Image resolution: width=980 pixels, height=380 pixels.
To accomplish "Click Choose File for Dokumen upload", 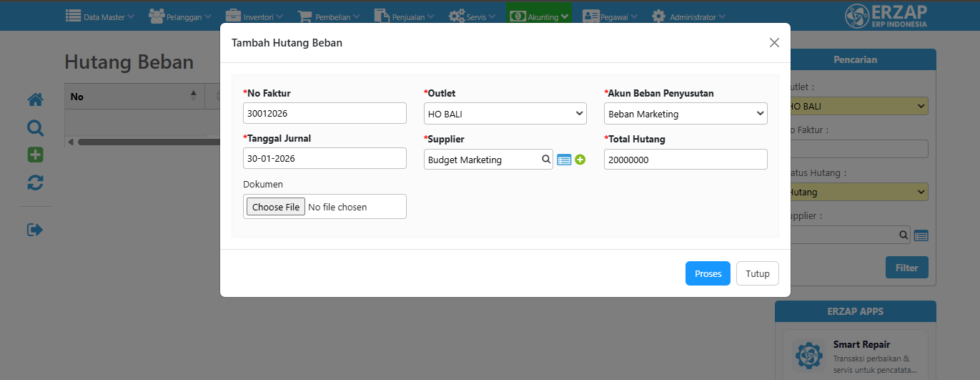I will click(276, 207).
